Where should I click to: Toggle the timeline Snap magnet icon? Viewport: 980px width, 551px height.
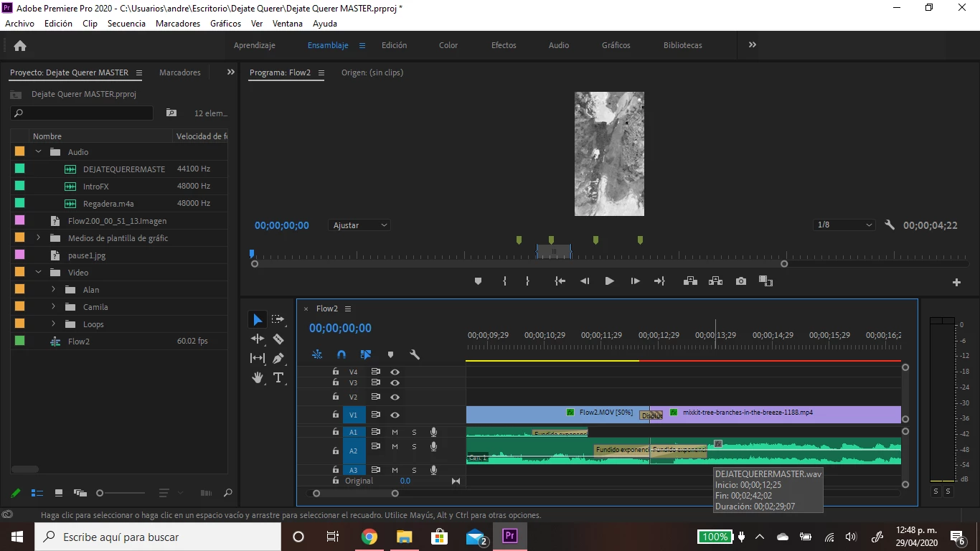341,354
